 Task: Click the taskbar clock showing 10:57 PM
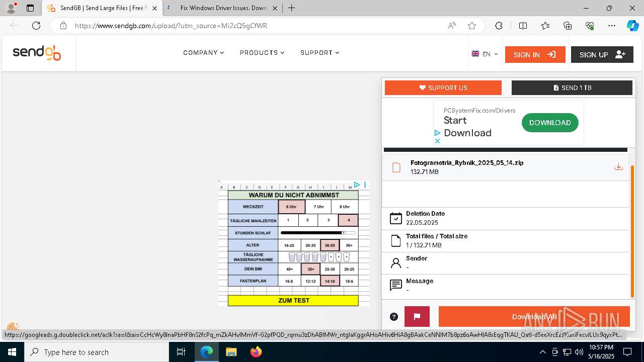(601, 352)
